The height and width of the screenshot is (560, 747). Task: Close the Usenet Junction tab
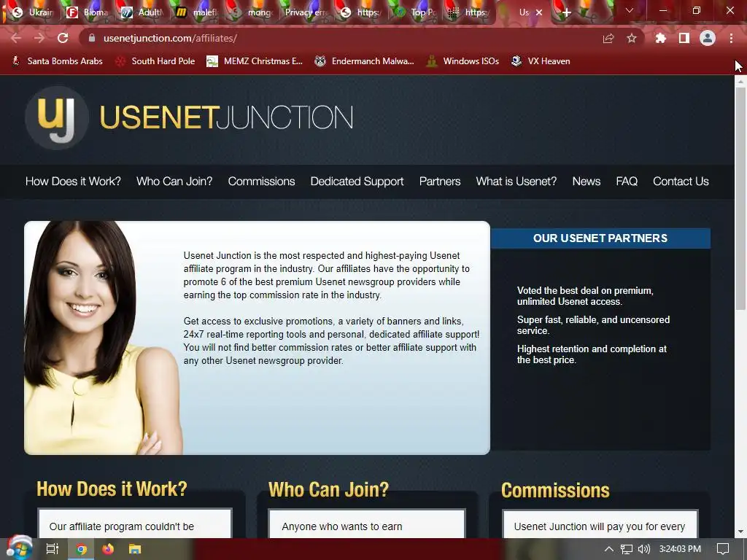point(539,12)
